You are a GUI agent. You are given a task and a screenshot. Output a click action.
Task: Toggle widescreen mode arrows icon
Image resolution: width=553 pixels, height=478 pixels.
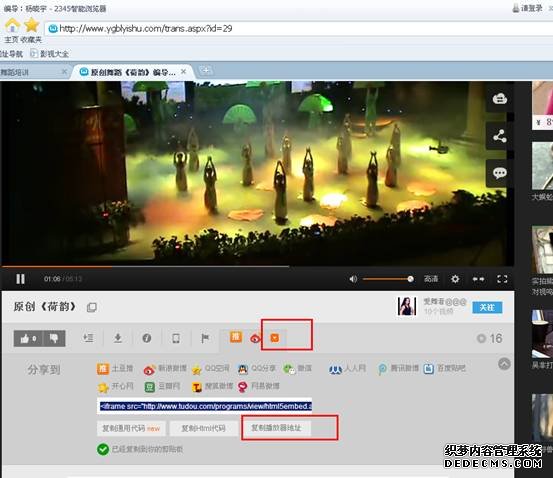[478, 279]
